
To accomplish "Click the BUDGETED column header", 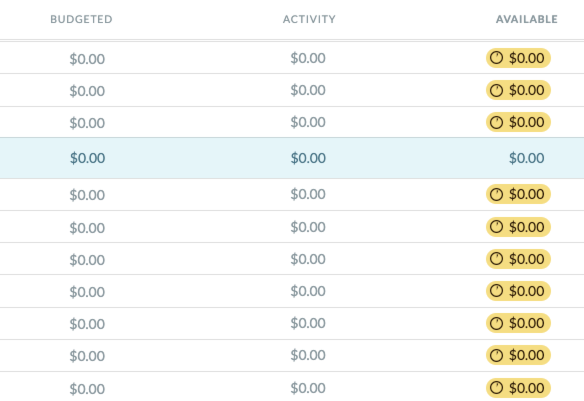I will coord(81,19).
